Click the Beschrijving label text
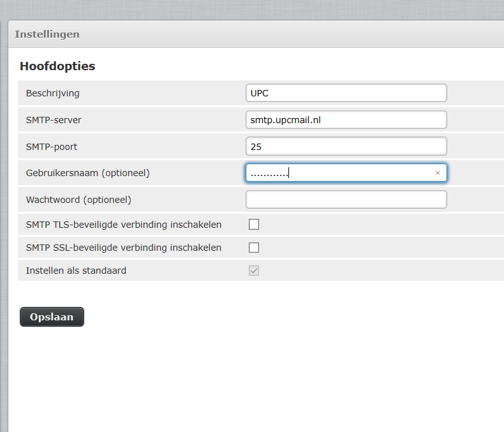This screenshot has width=504, height=432. pyautogui.click(x=52, y=93)
